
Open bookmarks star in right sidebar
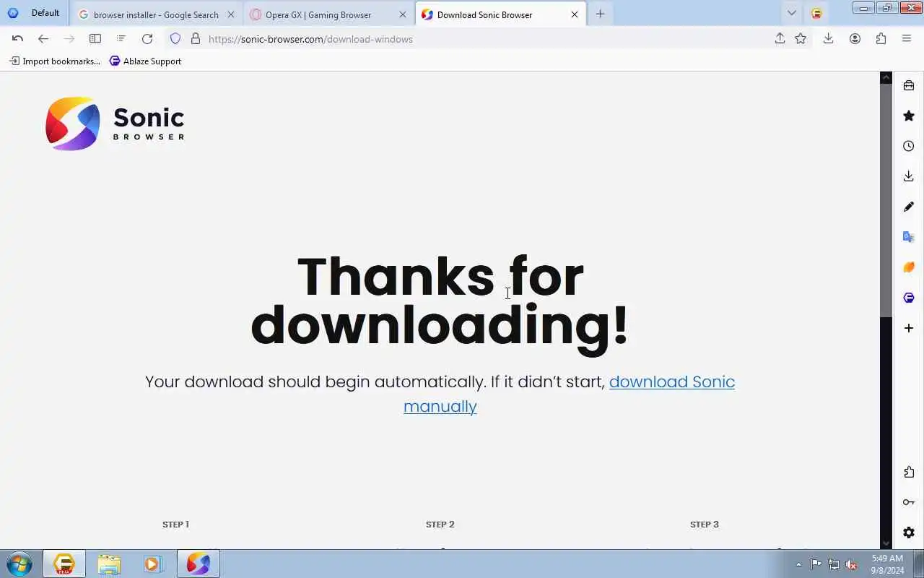(909, 116)
